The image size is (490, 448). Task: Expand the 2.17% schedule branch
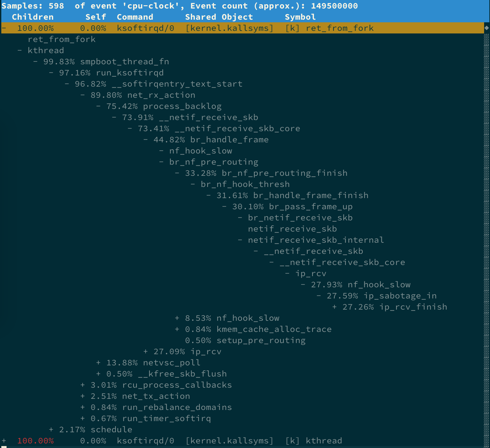point(51,430)
